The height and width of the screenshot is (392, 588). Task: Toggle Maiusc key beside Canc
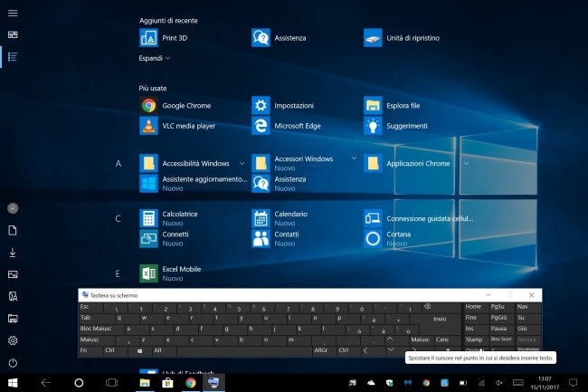421,340
